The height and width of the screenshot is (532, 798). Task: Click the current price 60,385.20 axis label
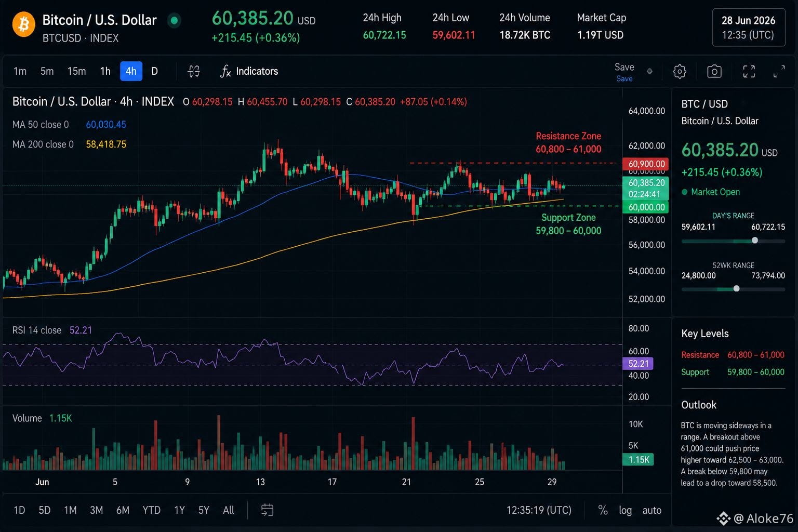tap(646, 183)
